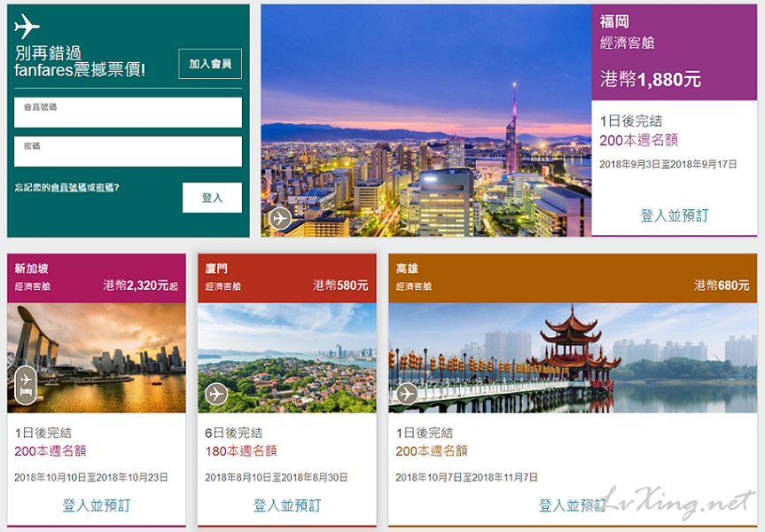Click the 港幣580元 price

(340, 286)
